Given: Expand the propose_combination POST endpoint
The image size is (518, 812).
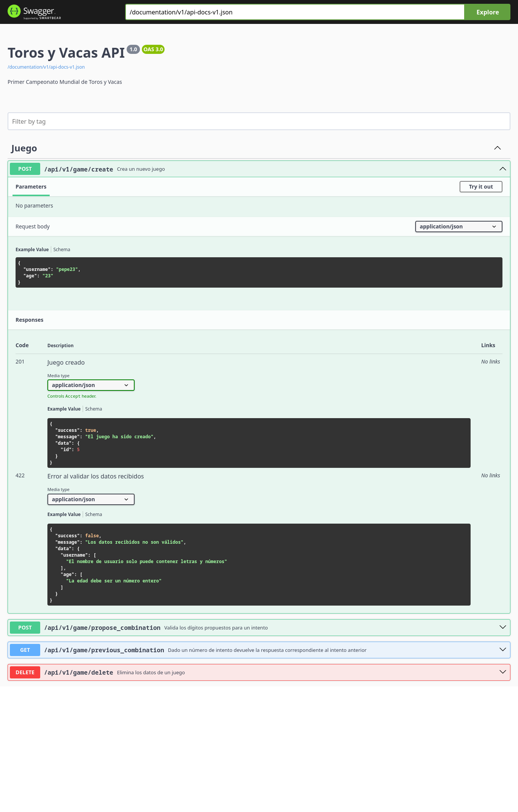Looking at the screenshot, I should (x=502, y=628).
